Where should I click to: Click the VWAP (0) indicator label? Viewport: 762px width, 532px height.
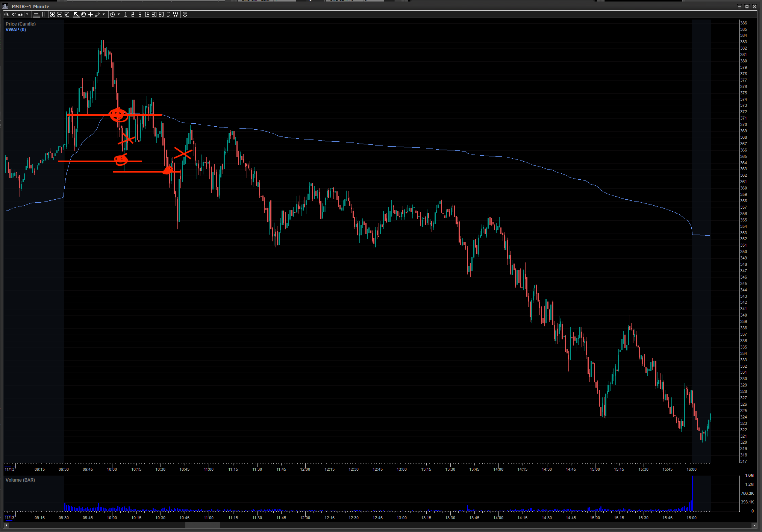[16, 30]
